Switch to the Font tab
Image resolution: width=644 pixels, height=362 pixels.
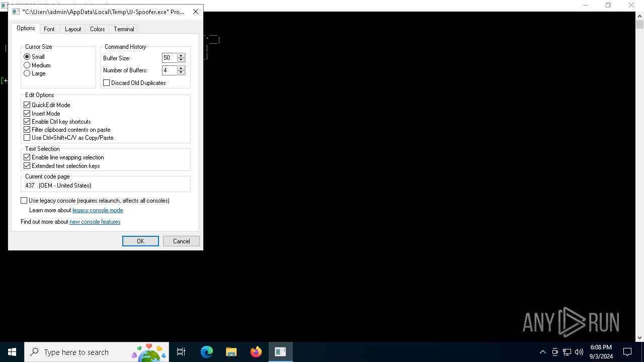pyautogui.click(x=49, y=29)
